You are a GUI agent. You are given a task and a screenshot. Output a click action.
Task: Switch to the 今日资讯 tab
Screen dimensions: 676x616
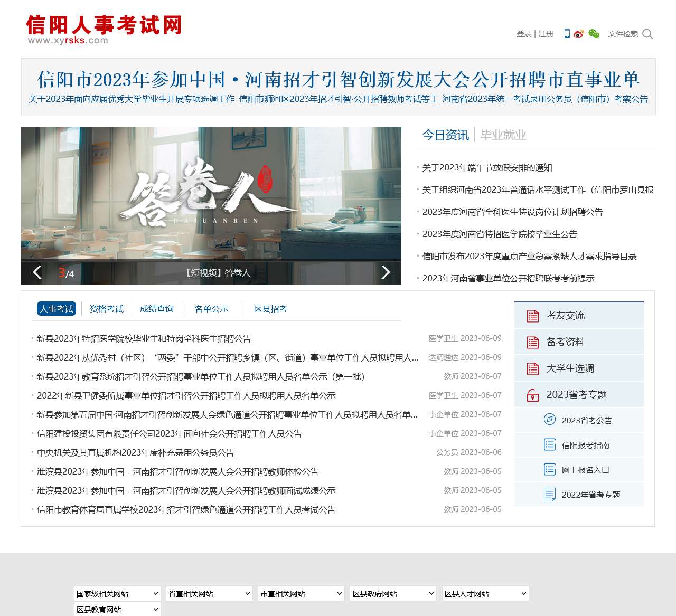445,135
